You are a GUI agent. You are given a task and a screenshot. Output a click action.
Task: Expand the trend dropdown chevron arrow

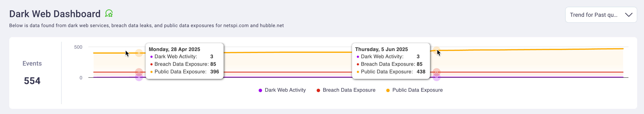tap(628, 15)
